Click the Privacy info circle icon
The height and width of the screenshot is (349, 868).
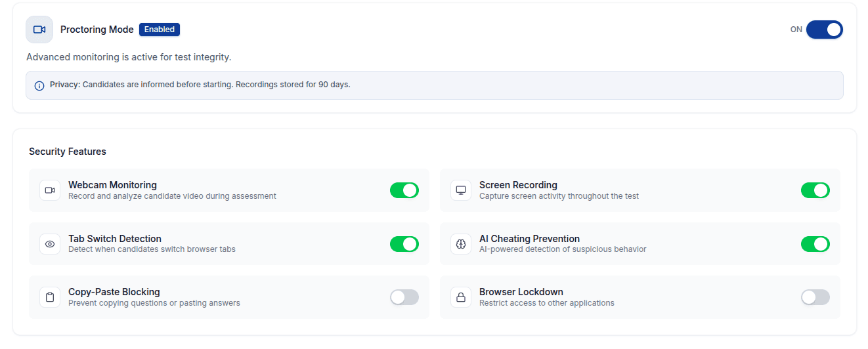point(39,85)
